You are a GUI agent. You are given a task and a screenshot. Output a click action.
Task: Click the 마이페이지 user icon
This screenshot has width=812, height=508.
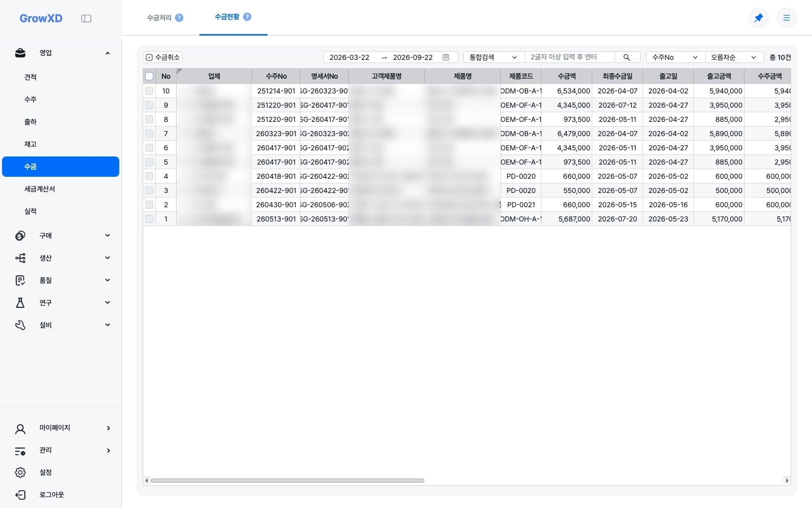[x=20, y=428]
